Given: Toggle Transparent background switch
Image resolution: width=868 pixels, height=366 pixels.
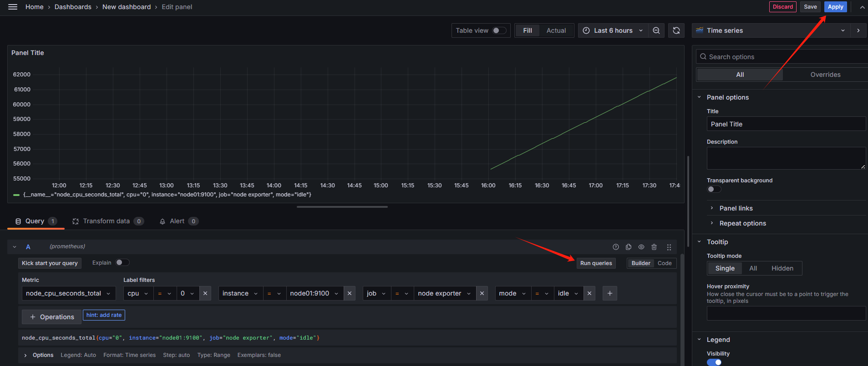Looking at the screenshot, I should pos(714,189).
